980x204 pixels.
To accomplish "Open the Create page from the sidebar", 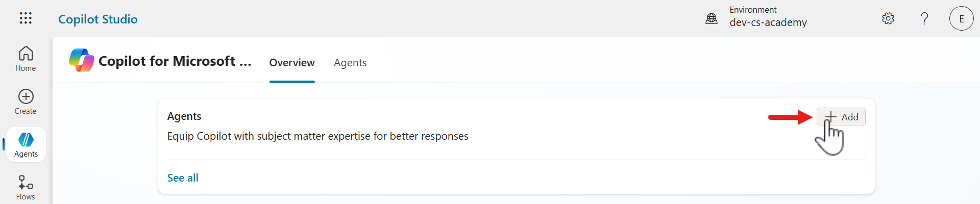I will click(x=26, y=102).
